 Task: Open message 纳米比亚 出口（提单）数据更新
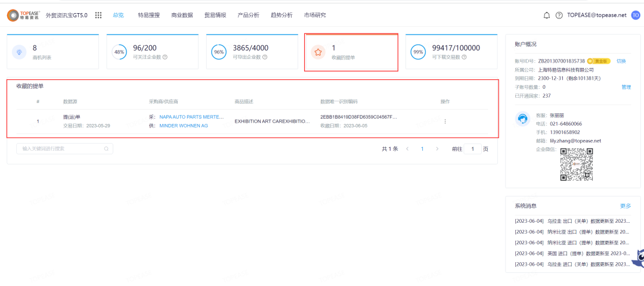[x=572, y=232]
